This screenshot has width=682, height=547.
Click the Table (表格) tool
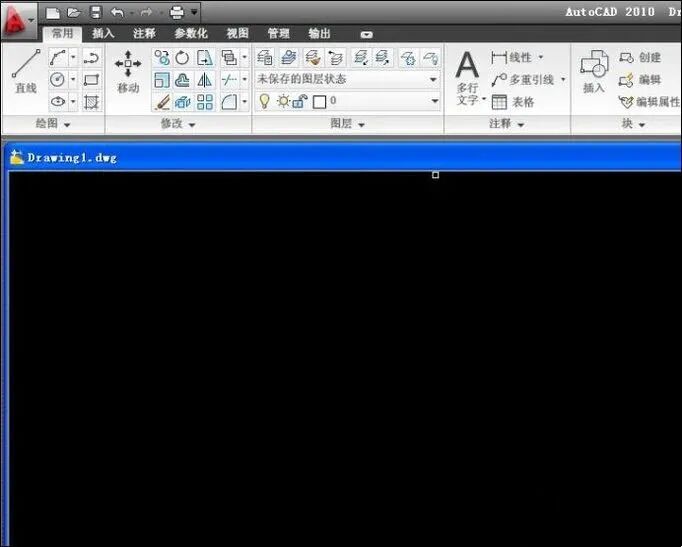pyautogui.click(x=512, y=102)
